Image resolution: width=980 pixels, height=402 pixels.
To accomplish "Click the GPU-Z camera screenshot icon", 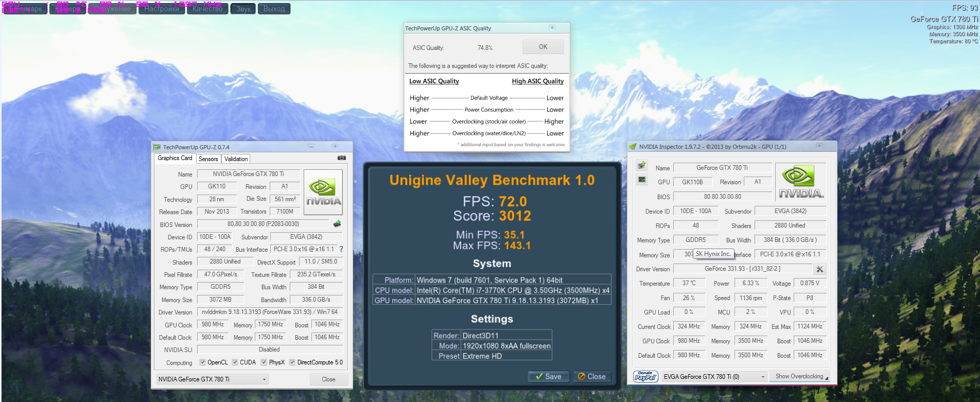I will (341, 158).
